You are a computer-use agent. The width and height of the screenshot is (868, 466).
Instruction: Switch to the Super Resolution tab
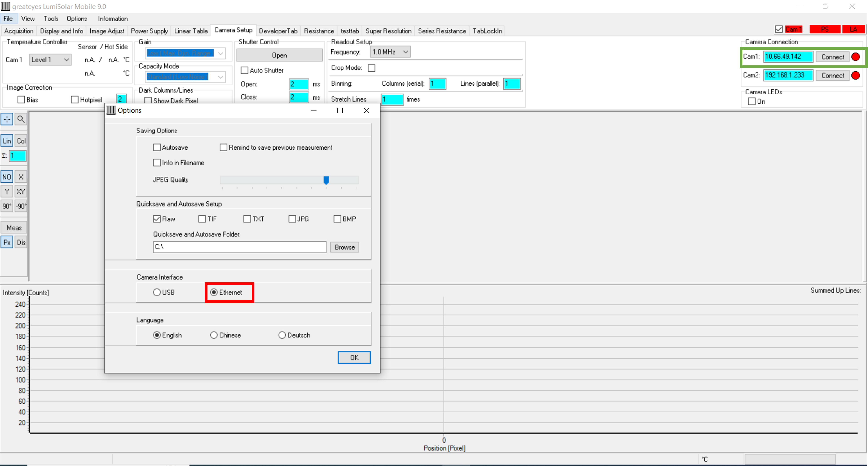point(389,31)
